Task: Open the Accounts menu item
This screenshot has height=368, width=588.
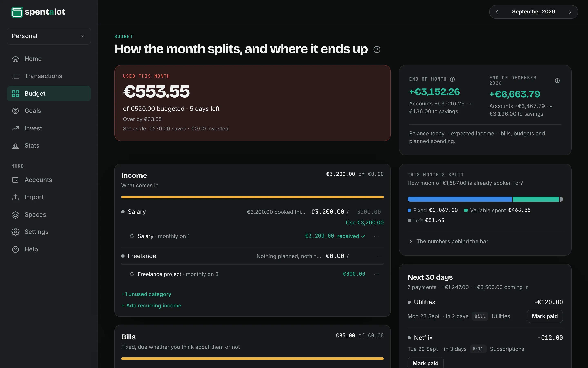Action: (49, 180)
